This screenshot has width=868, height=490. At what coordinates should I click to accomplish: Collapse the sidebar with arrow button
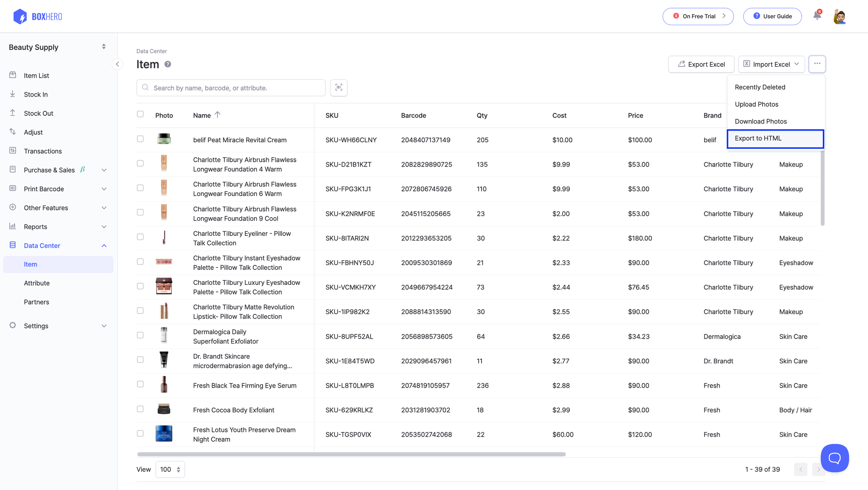pyautogui.click(x=117, y=64)
